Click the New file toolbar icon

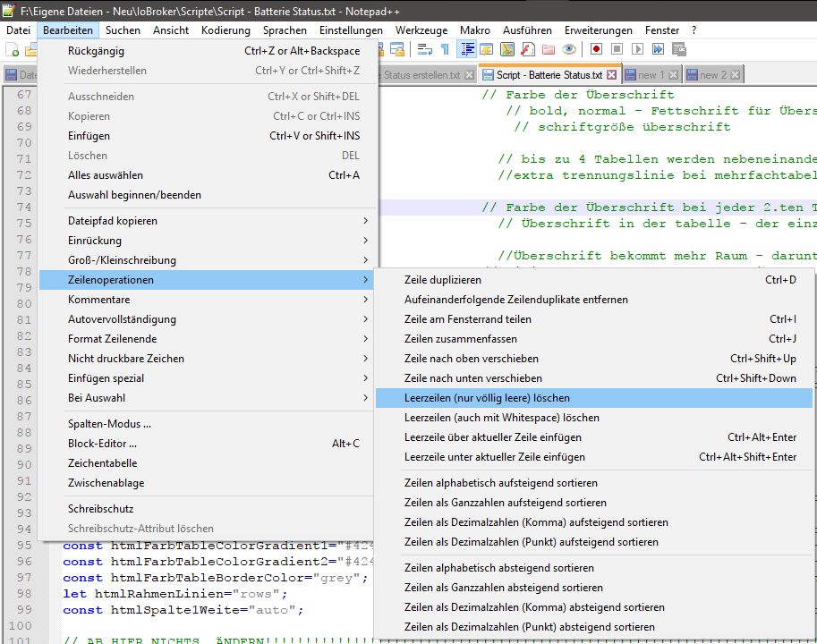coord(12,49)
